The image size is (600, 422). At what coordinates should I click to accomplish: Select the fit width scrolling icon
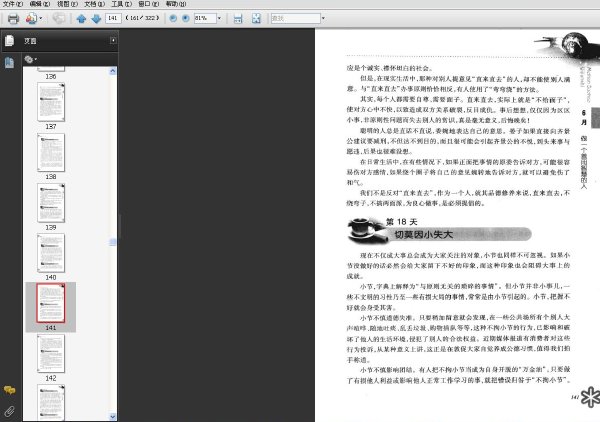(238, 18)
